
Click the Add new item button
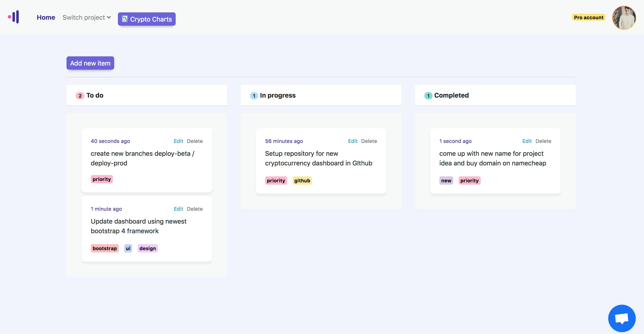tap(90, 63)
